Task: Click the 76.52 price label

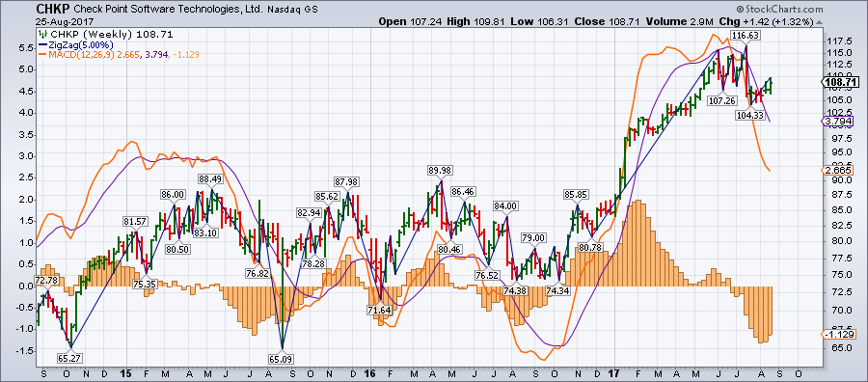Action: (x=487, y=275)
